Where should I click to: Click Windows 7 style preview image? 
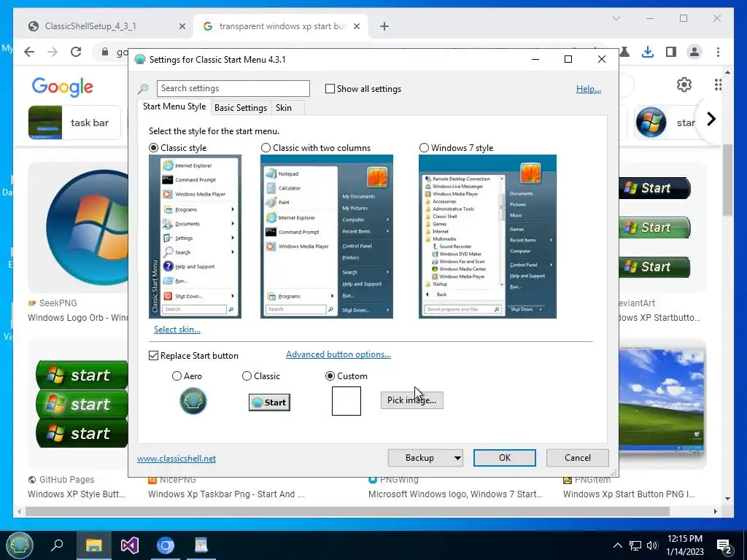(487, 236)
